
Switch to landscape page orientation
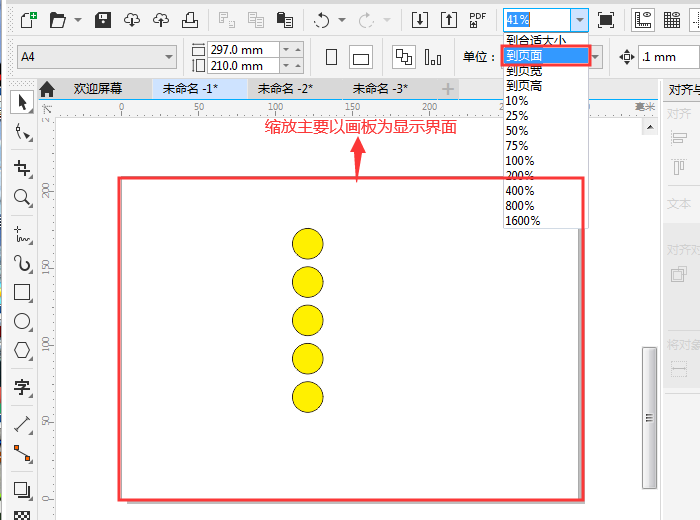coord(361,57)
